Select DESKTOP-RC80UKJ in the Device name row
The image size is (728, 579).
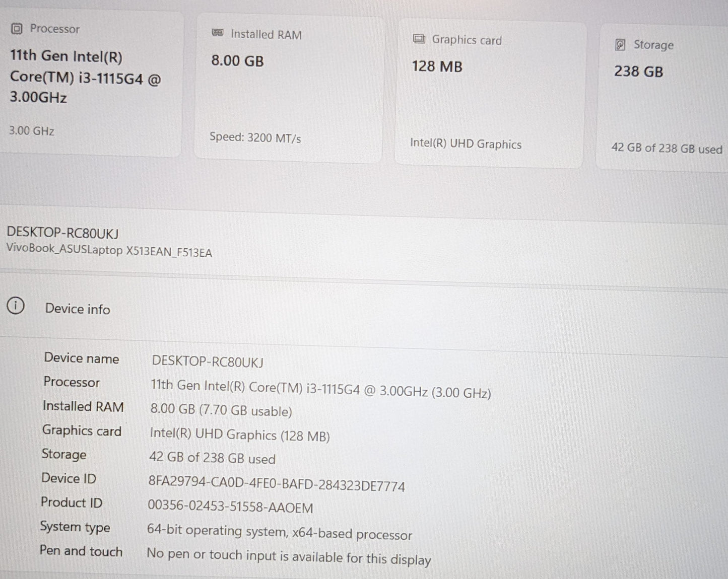click(x=208, y=361)
